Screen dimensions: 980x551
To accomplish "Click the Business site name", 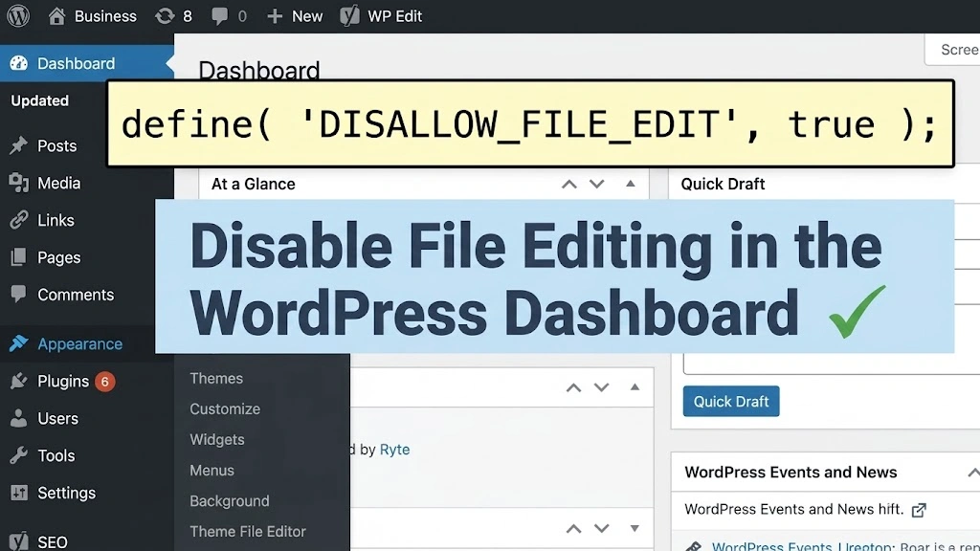I will pos(105,16).
